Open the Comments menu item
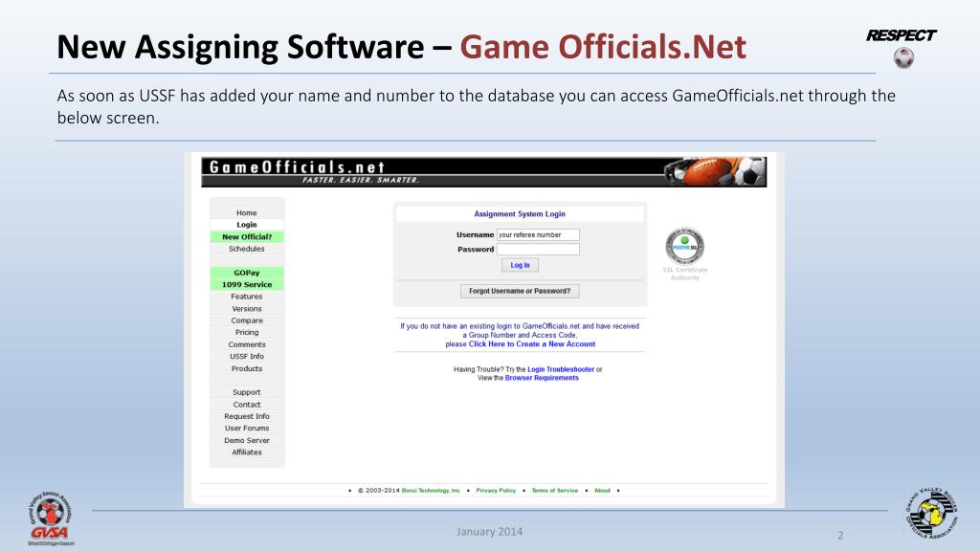980x551 pixels. [247, 344]
